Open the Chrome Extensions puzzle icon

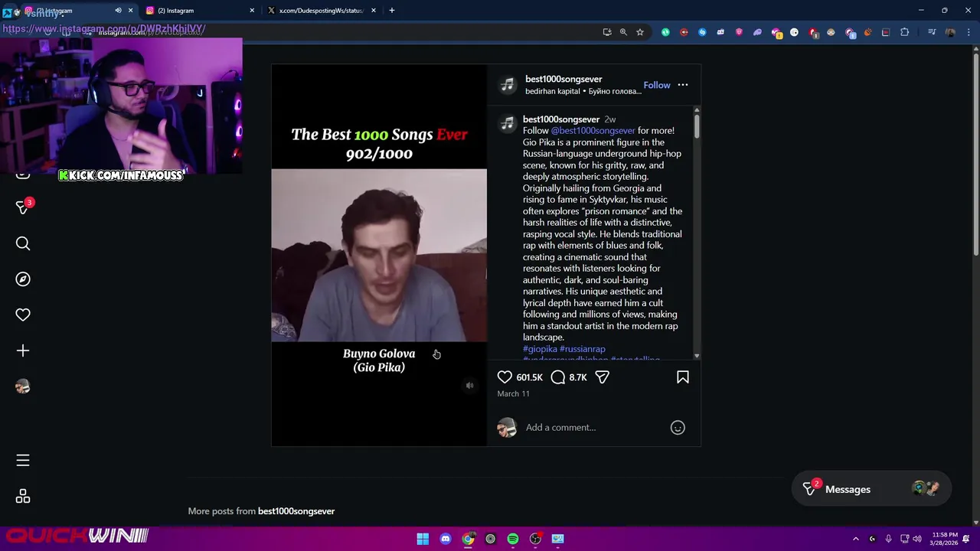904,32
